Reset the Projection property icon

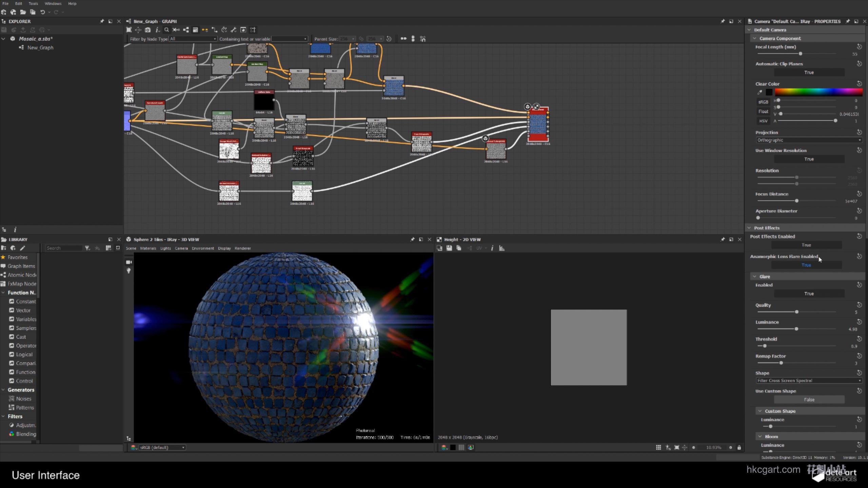pyautogui.click(x=859, y=132)
